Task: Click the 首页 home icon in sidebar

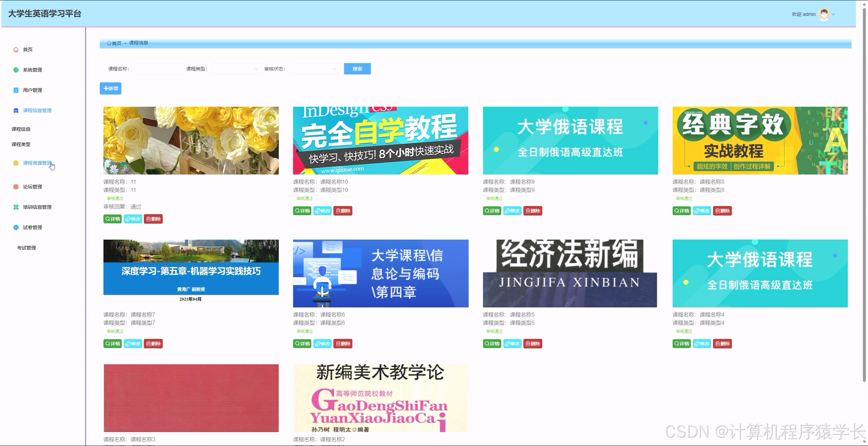Action: coord(16,49)
